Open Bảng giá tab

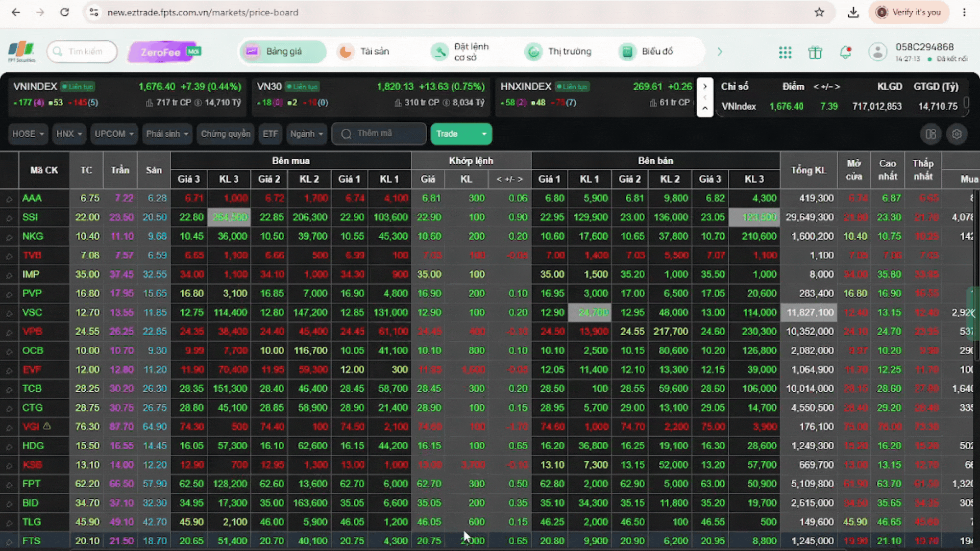point(283,52)
